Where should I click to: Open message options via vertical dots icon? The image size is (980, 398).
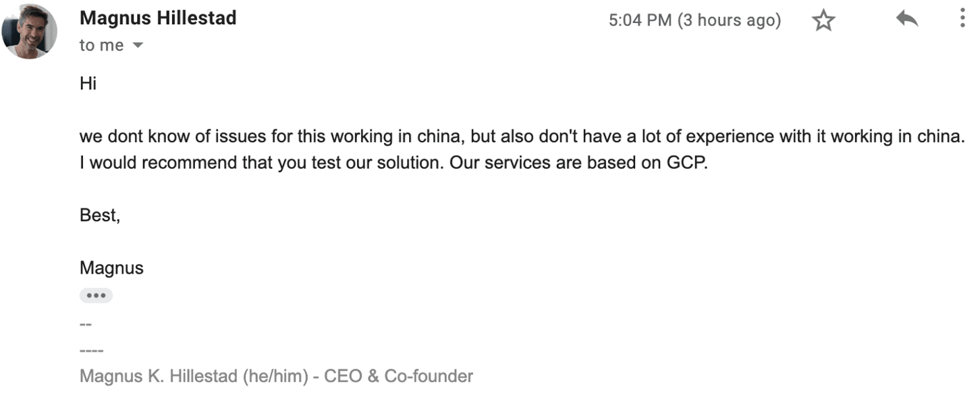click(x=962, y=20)
